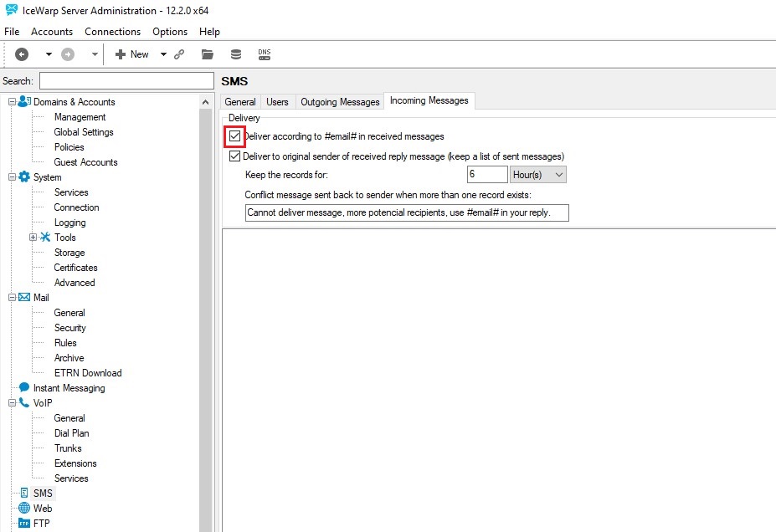Select Policies in the tree

(x=69, y=147)
